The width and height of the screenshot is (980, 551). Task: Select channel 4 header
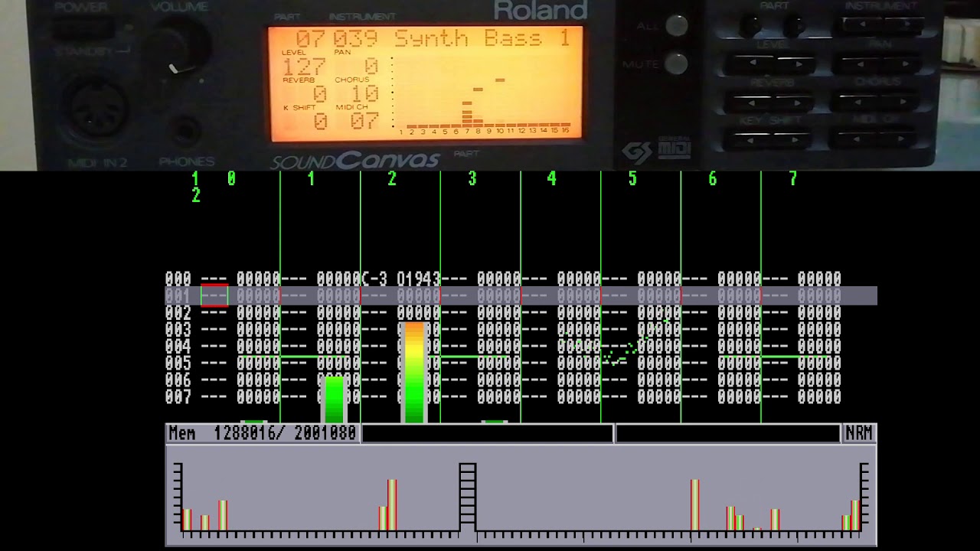[551, 178]
